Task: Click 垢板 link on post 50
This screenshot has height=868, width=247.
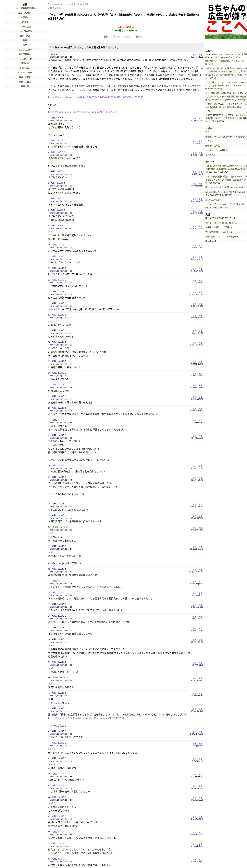Action: click(x=195, y=833)
